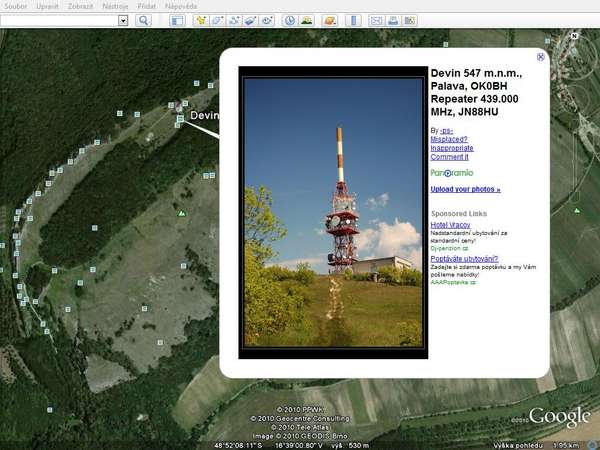Click the Add Image Overlay icon
The width and height of the screenshot is (600, 450).
(x=249, y=20)
